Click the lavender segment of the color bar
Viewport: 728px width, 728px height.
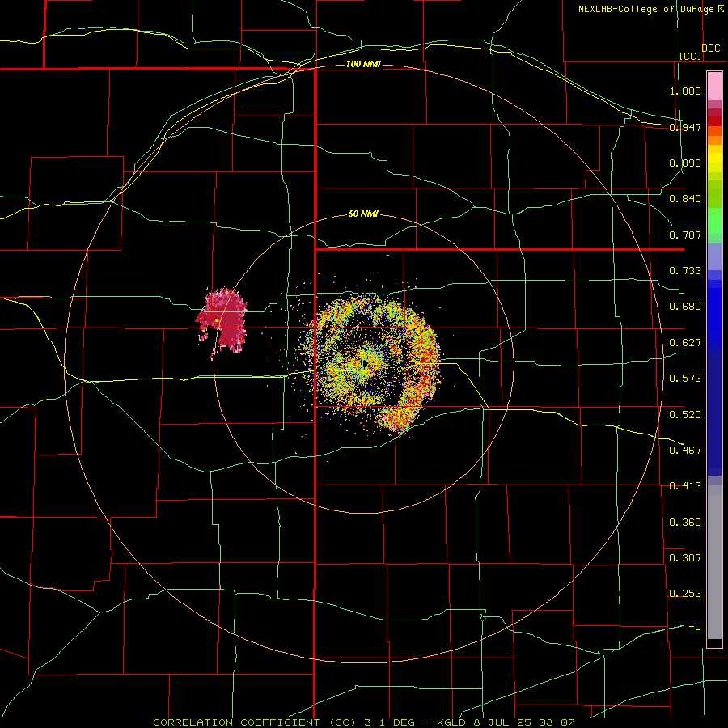(x=714, y=256)
